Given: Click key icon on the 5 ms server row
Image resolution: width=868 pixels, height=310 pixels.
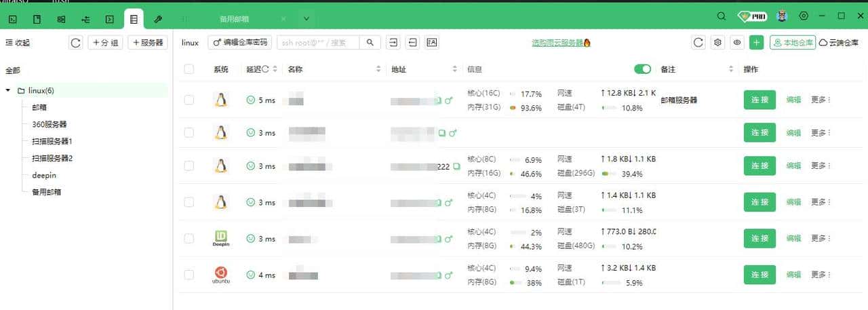Looking at the screenshot, I should (x=449, y=100).
